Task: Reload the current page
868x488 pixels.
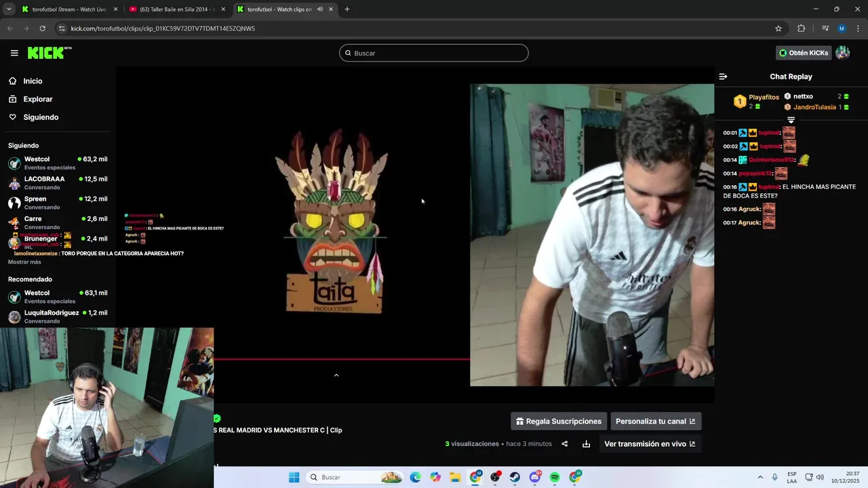Action: coord(42,28)
